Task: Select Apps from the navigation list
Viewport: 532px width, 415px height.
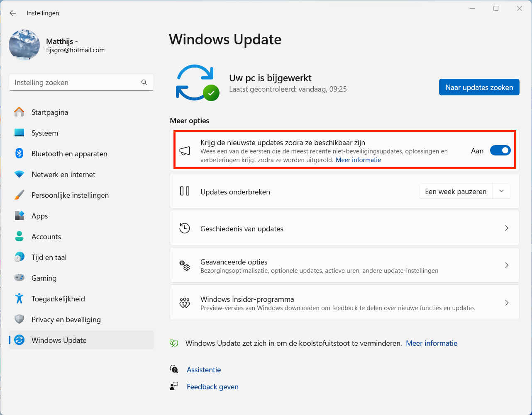Action: pyautogui.click(x=40, y=216)
